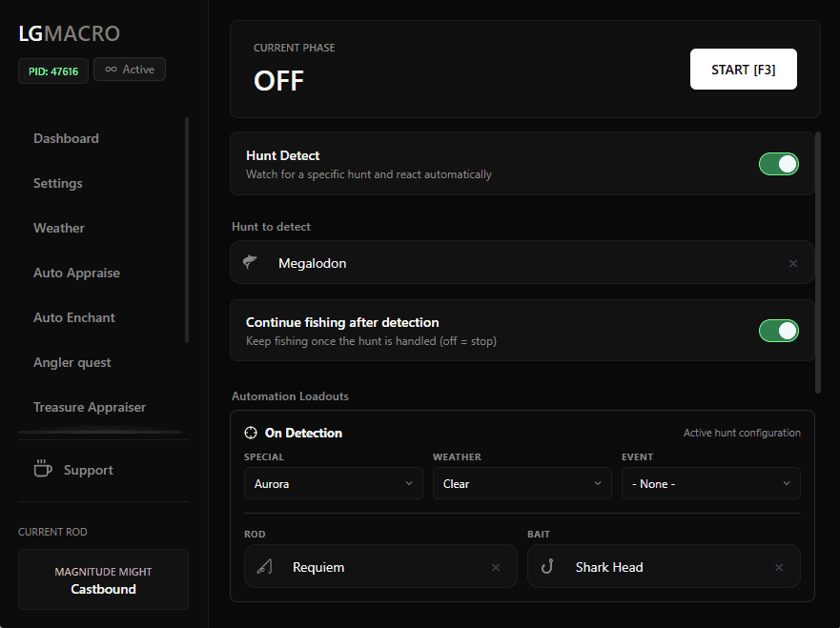Click the Shark Head bait field
The image size is (840, 628).
[x=664, y=566]
